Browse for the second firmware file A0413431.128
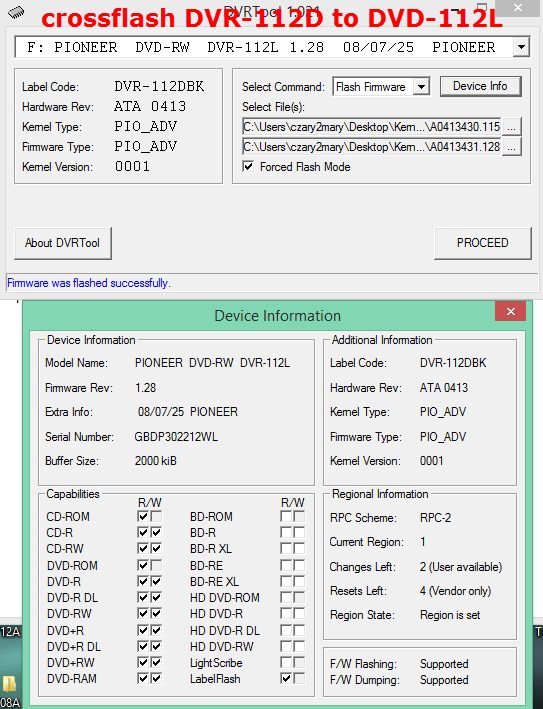 511,147
